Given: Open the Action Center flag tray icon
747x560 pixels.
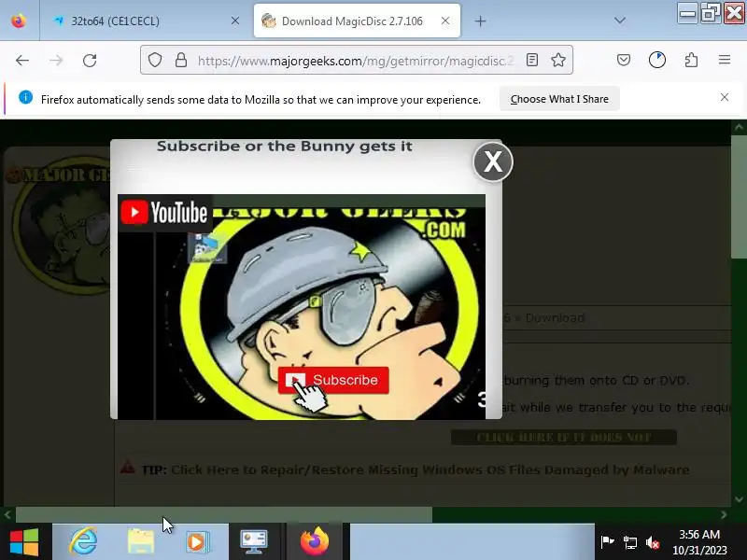Looking at the screenshot, I should click(x=606, y=542).
